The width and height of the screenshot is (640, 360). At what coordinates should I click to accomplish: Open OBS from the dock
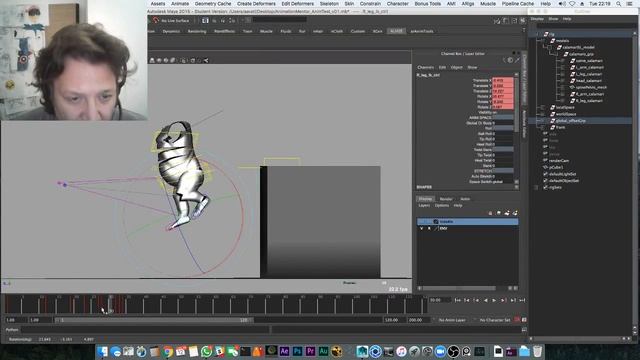(x=453, y=351)
